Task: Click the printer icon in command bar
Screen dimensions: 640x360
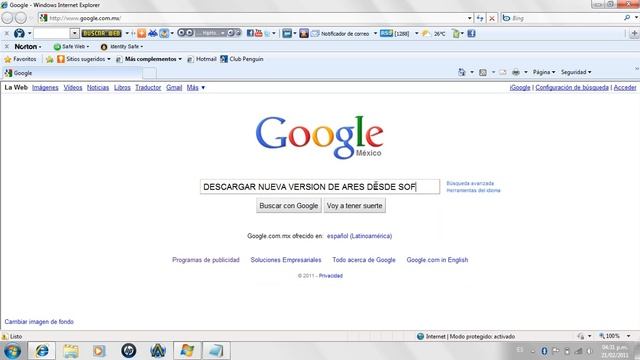Action: (x=516, y=72)
